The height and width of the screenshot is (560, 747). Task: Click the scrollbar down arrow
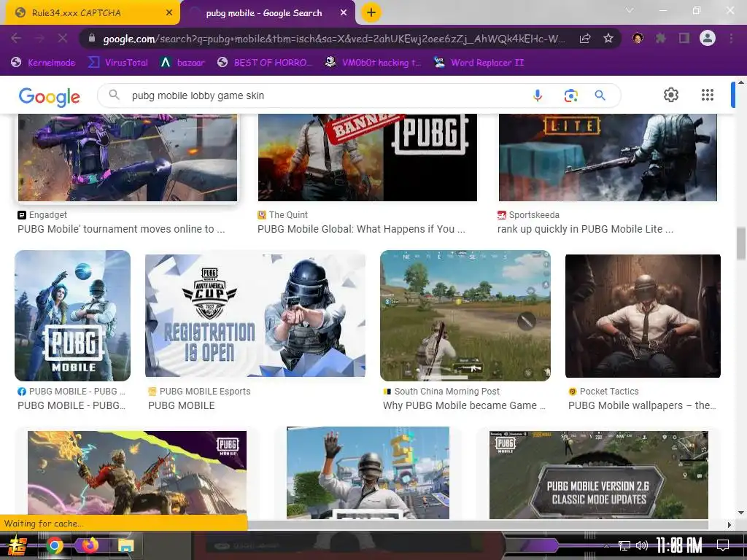[741, 513]
